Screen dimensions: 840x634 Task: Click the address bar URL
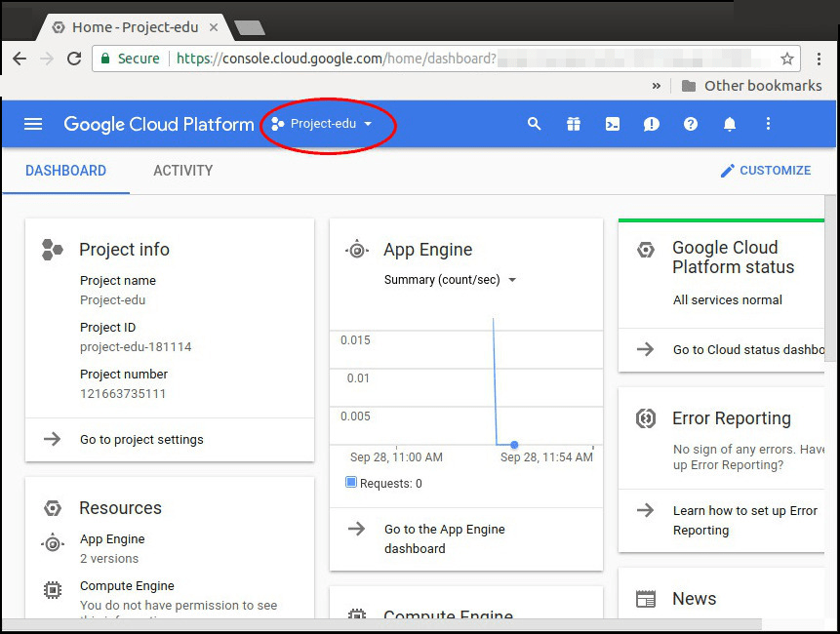point(337,59)
